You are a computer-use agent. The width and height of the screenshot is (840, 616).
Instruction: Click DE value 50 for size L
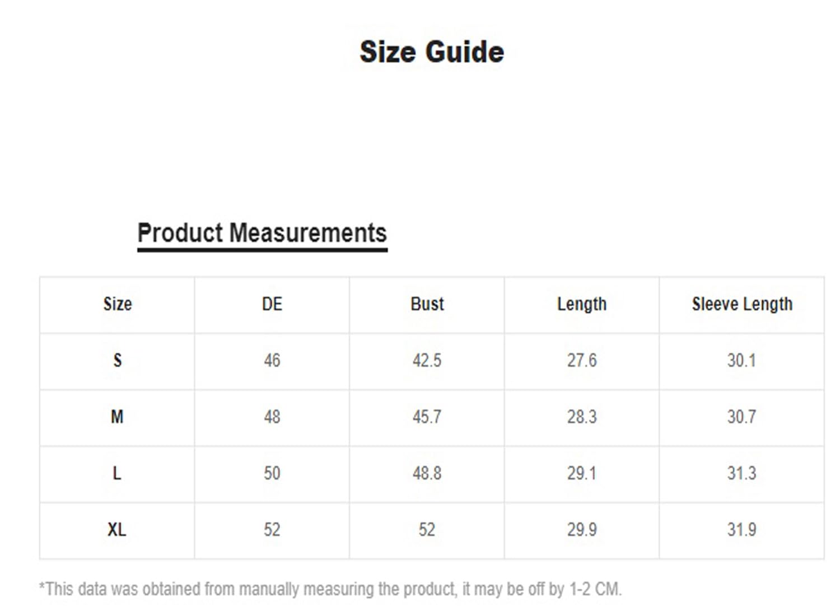coord(272,473)
